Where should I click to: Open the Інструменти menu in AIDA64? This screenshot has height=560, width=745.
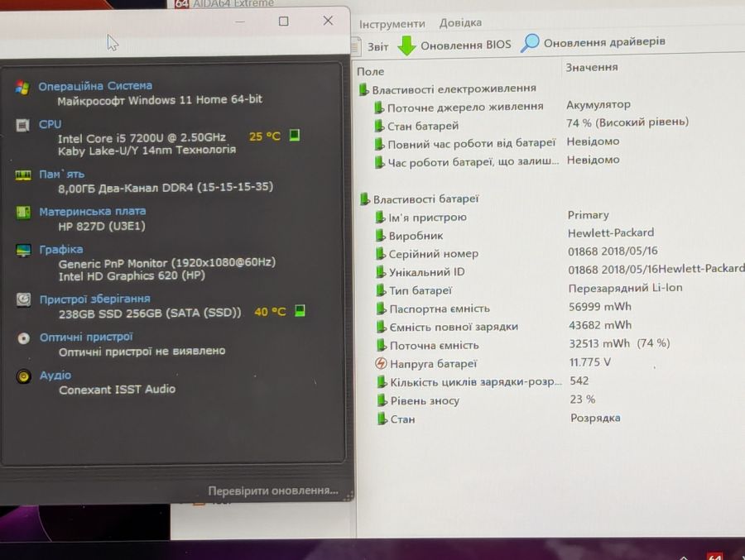[392, 24]
